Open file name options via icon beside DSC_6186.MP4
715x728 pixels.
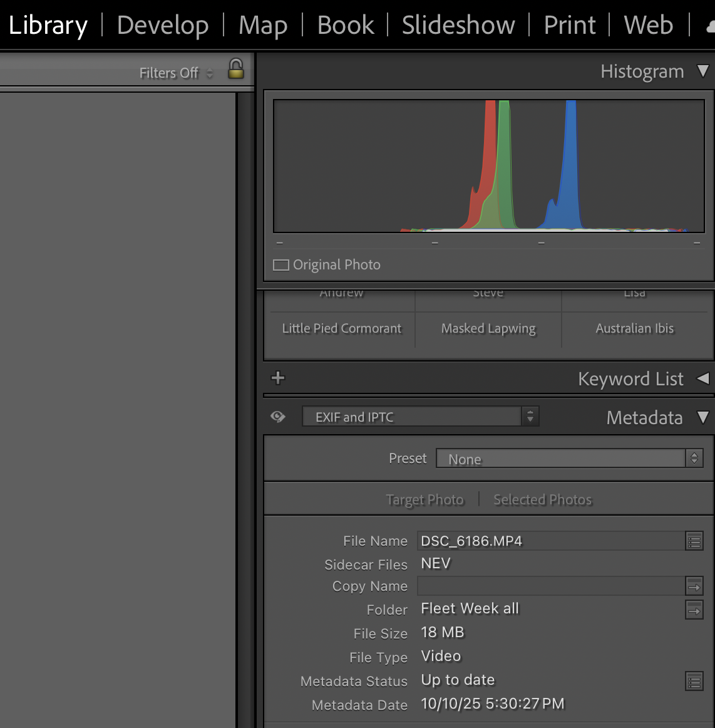pyautogui.click(x=694, y=541)
